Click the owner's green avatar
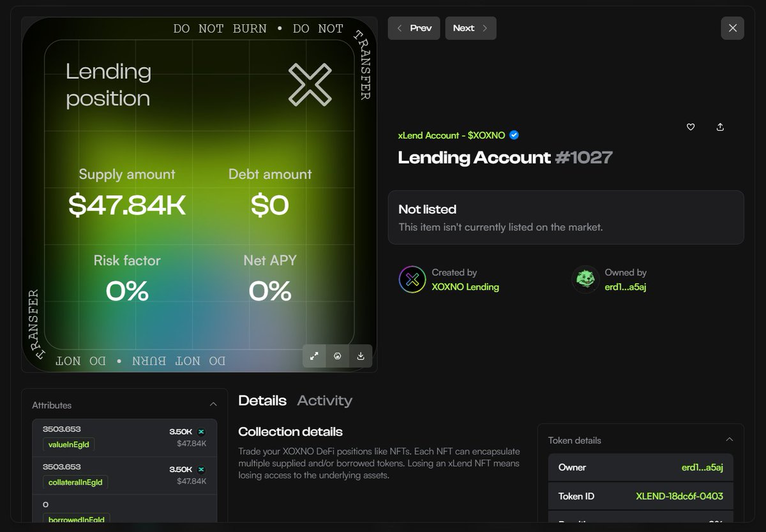Viewport: 766px width, 532px height. click(585, 279)
